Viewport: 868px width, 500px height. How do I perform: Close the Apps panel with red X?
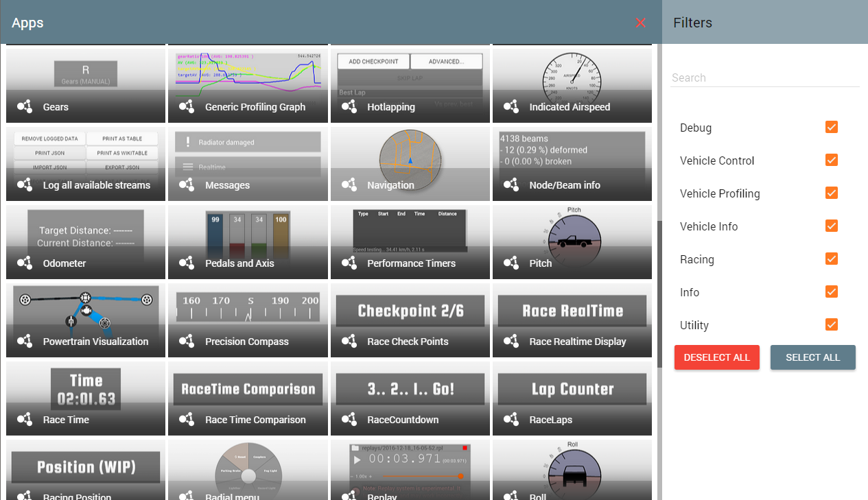coord(641,23)
